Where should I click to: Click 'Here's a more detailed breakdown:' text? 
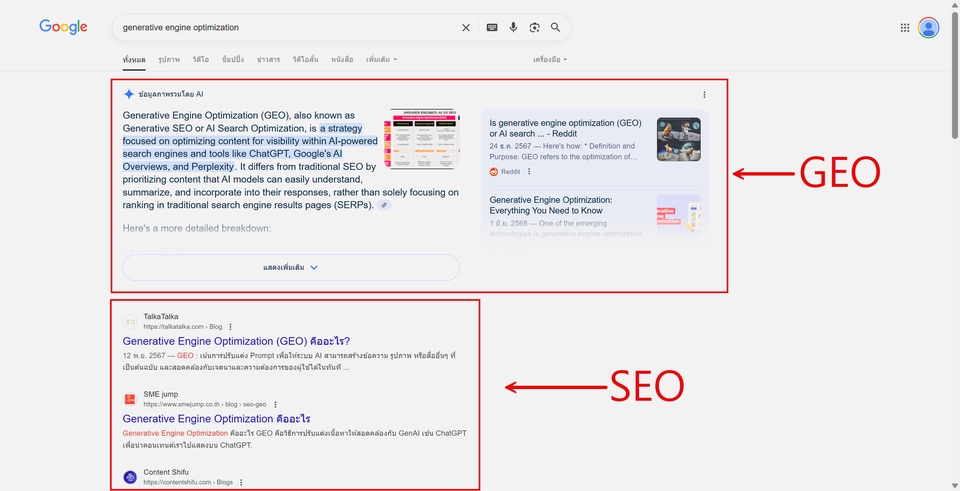click(197, 228)
